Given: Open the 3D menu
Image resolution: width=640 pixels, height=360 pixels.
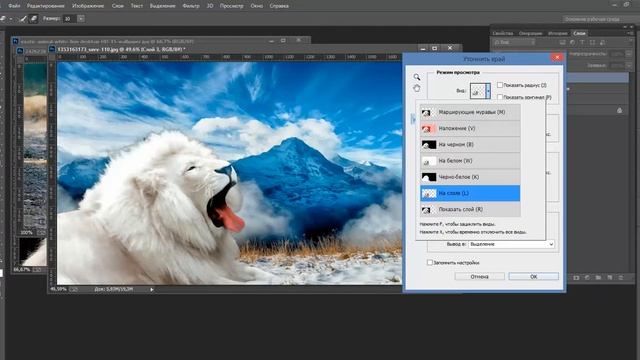Looking at the screenshot, I should tap(210, 6).
